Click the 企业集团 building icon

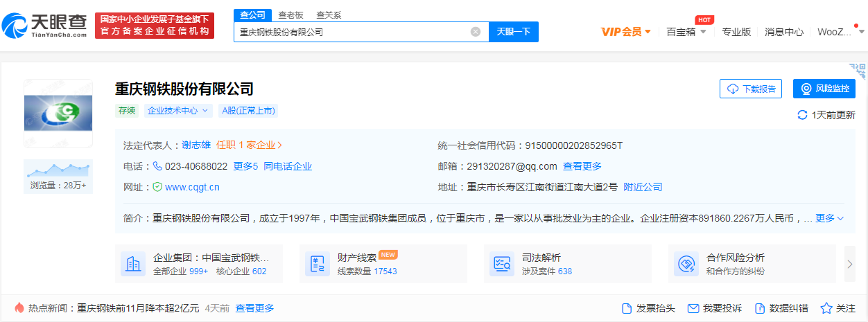pyautogui.click(x=133, y=264)
